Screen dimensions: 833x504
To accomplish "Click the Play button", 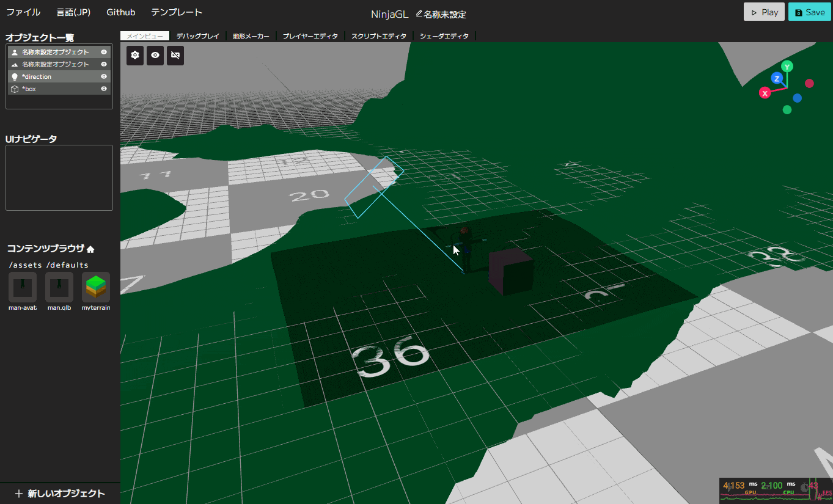I will point(763,12).
